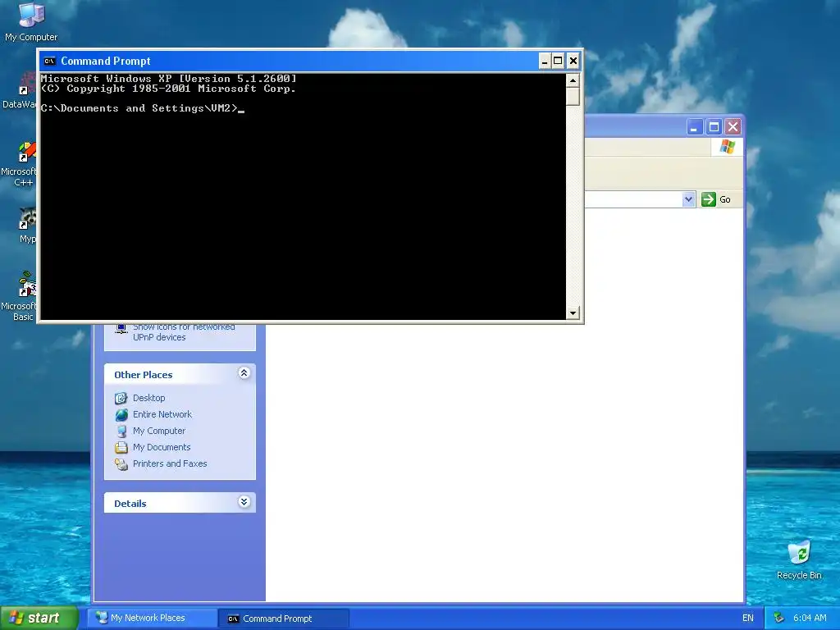Click the network tray icon near the clock

779,618
